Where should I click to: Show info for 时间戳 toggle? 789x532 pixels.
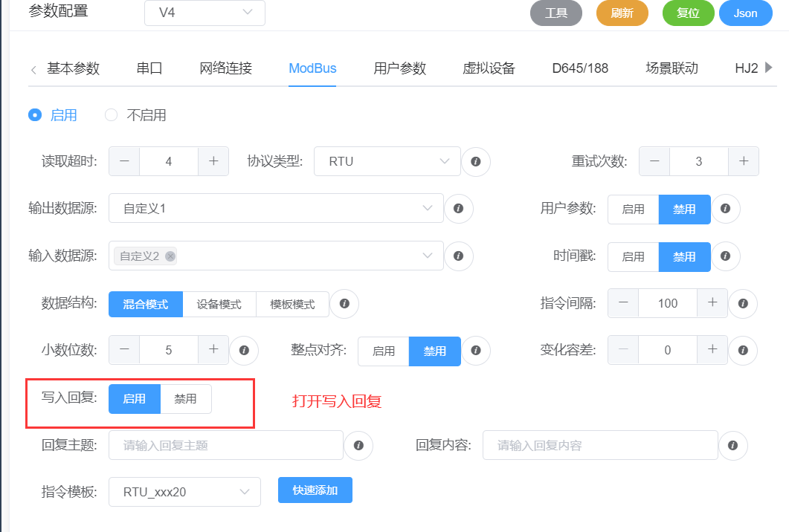pyautogui.click(x=725, y=256)
